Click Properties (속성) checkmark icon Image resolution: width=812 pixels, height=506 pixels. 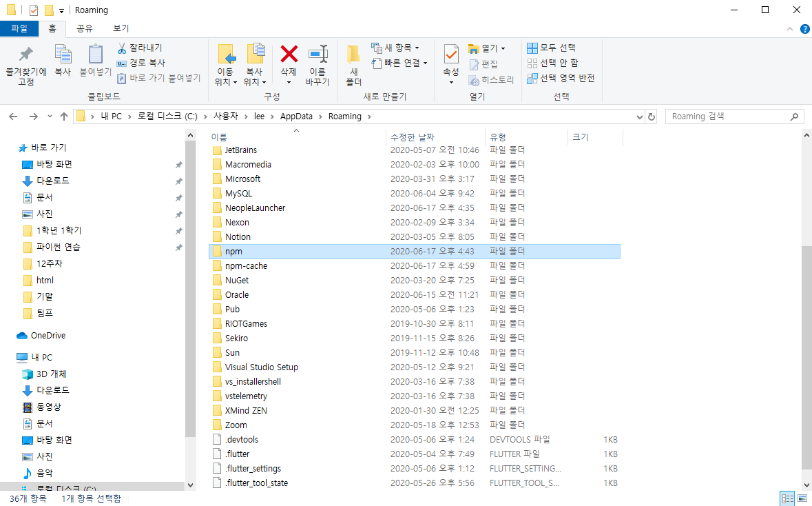pyautogui.click(x=451, y=54)
